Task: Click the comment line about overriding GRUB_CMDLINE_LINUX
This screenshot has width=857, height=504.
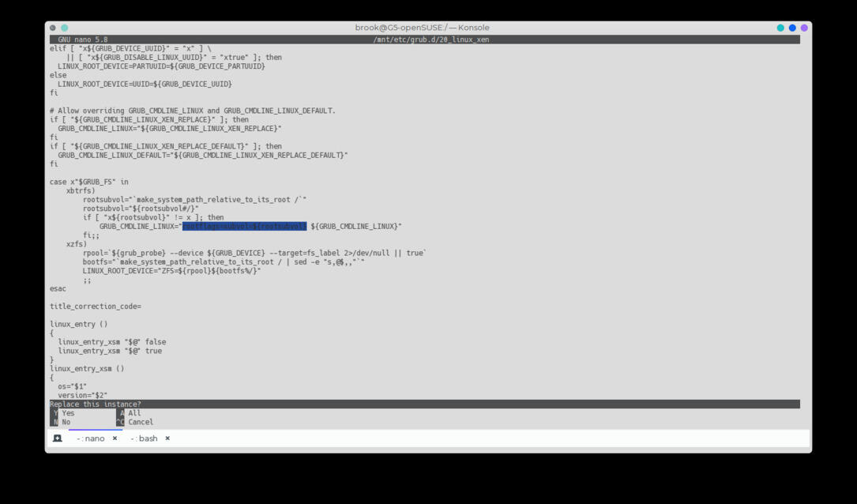Action: (193, 111)
